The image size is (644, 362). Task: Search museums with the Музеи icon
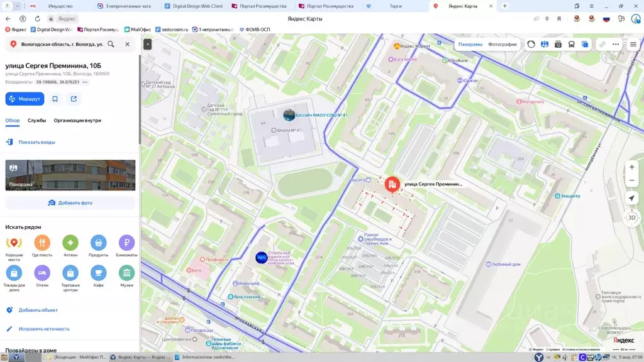[126, 273]
